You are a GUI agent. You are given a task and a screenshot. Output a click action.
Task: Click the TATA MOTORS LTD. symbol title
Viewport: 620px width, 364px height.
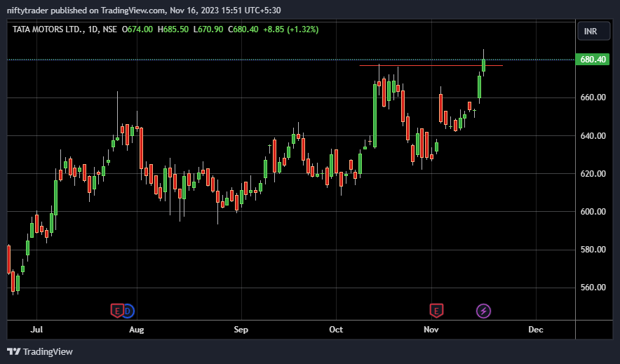coord(48,29)
